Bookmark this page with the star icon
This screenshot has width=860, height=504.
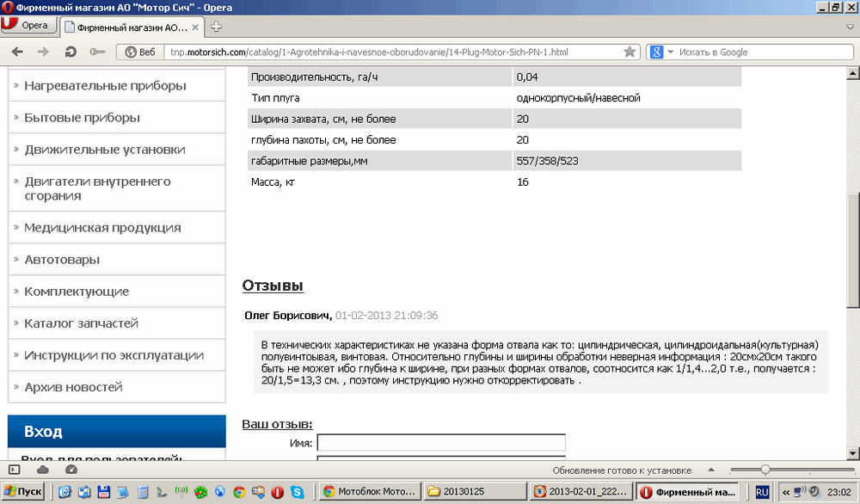click(630, 52)
